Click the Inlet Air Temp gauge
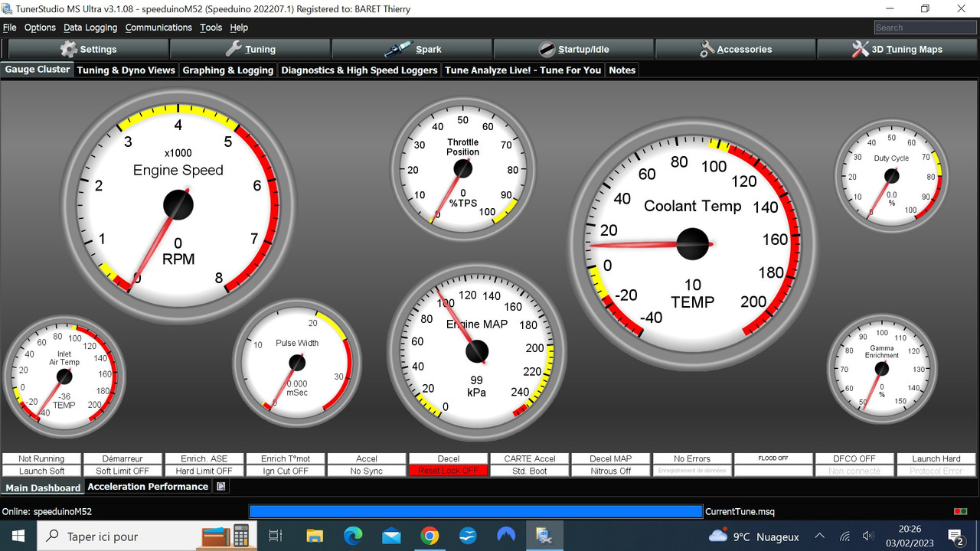The width and height of the screenshot is (980, 551). 64,376
